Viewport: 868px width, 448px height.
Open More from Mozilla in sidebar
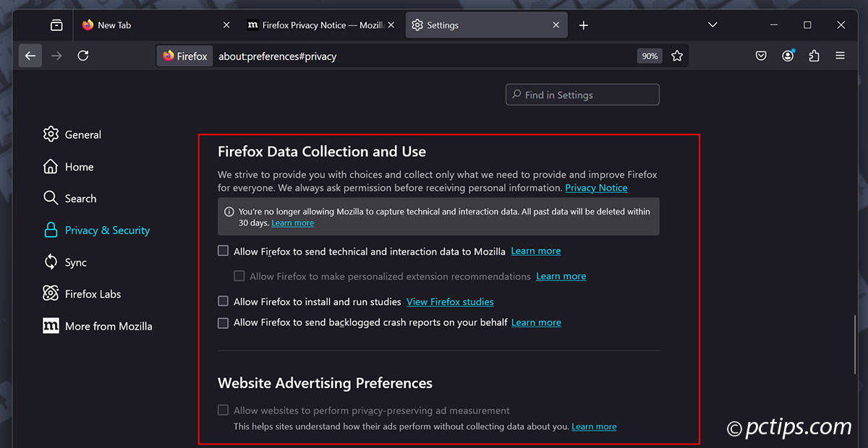(x=98, y=326)
